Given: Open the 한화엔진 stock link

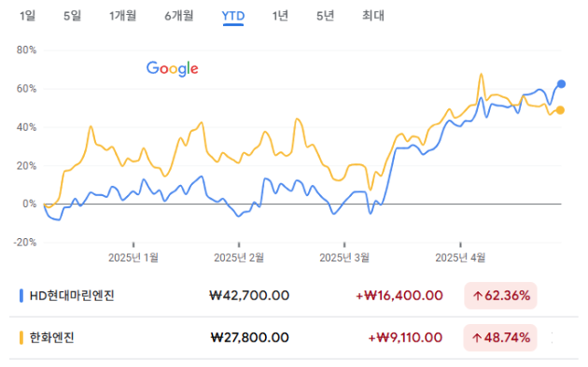Looking at the screenshot, I should [x=51, y=338].
